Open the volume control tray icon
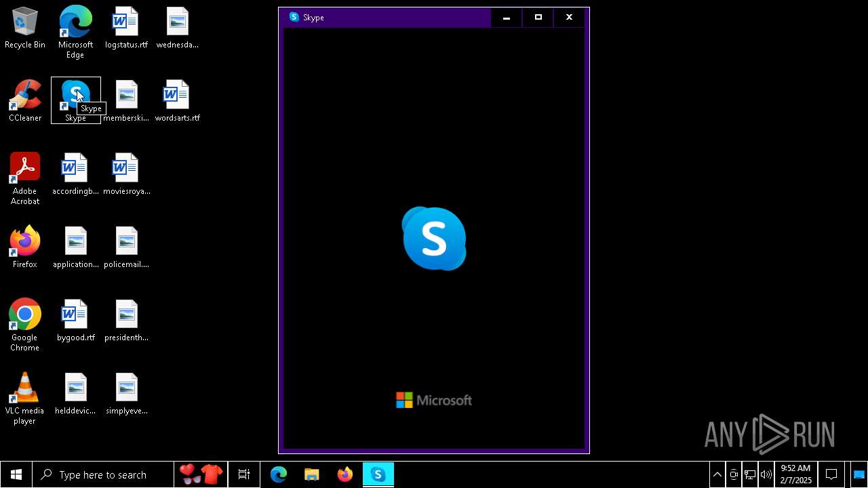The width and height of the screenshot is (868, 488). [x=766, y=474]
